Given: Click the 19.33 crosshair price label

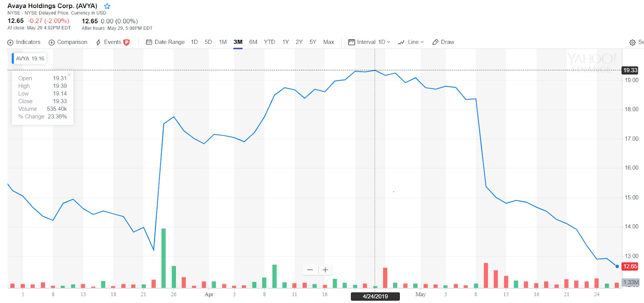Looking at the screenshot, I should point(630,70).
